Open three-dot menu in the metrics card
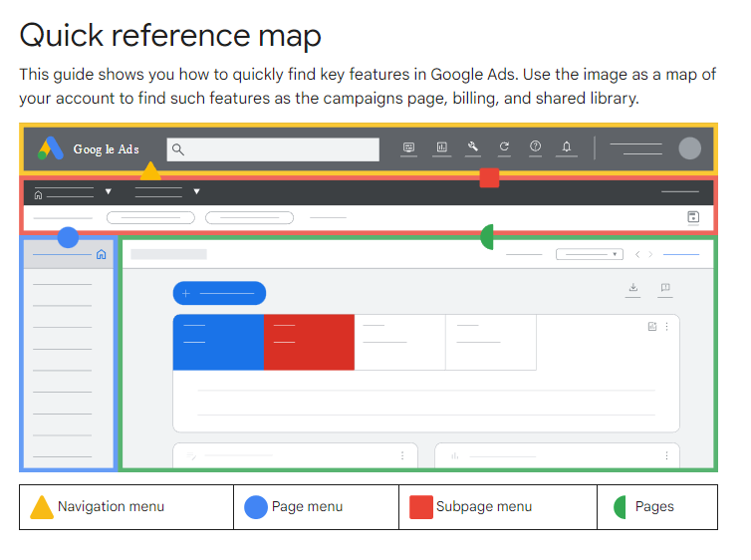This screenshot has width=751, height=560. pyautogui.click(x=666, y=326)
